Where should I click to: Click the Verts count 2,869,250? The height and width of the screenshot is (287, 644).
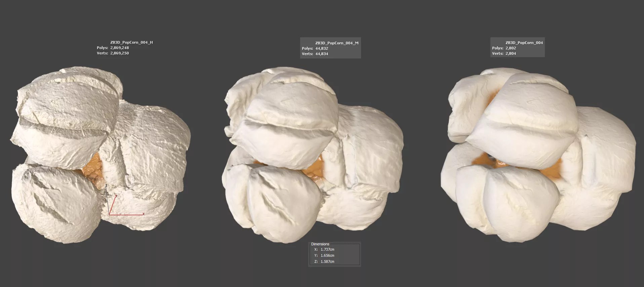click(119, 53)
